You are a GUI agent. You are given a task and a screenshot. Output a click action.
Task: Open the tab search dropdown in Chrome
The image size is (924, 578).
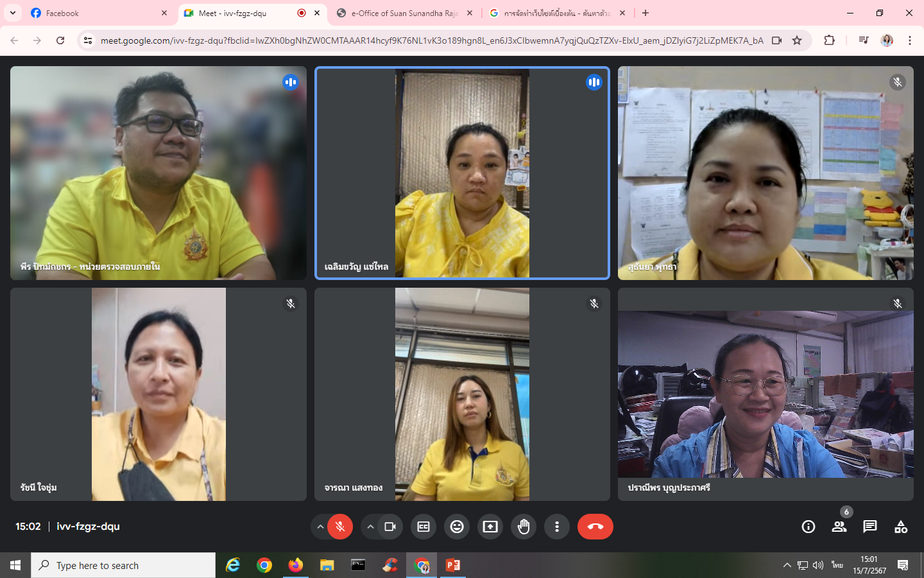[13, 13]
